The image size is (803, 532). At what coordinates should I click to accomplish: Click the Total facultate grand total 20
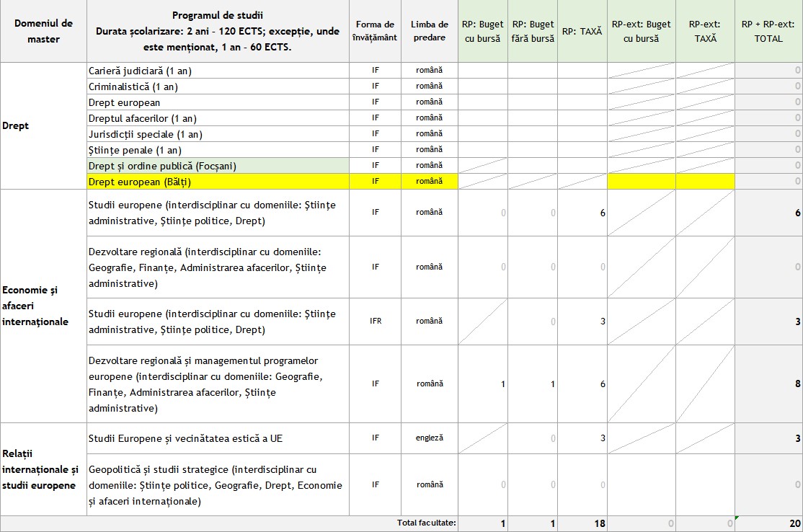[768, 524]
